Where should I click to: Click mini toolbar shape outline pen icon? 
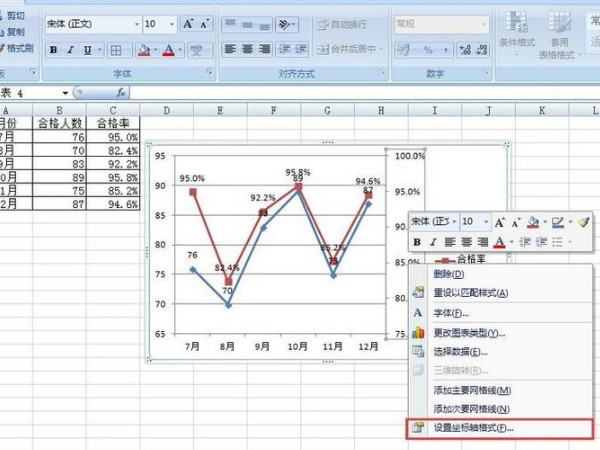pos(558,222)
